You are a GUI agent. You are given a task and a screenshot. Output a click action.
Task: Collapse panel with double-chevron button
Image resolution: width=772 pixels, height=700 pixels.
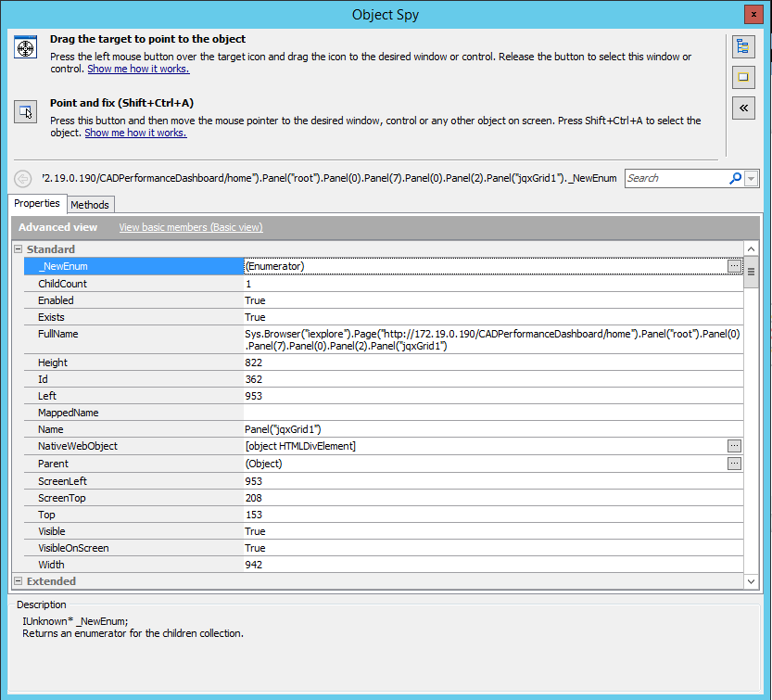743,108
